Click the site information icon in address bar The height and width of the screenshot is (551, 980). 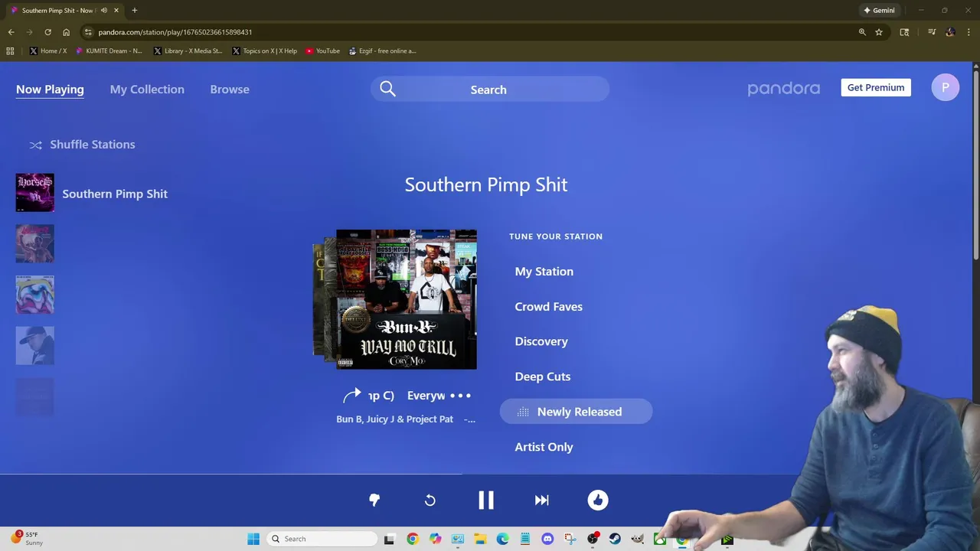pos(88,32)
